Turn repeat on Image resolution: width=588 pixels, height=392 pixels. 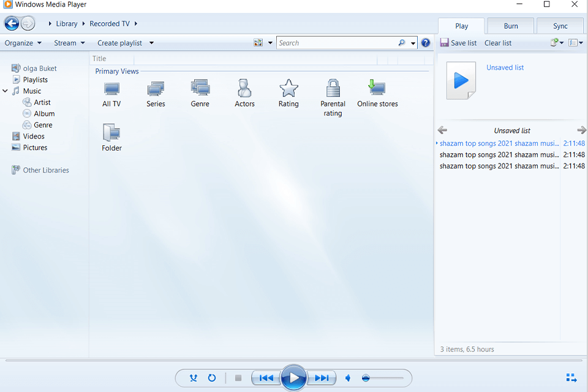(212, 378)
